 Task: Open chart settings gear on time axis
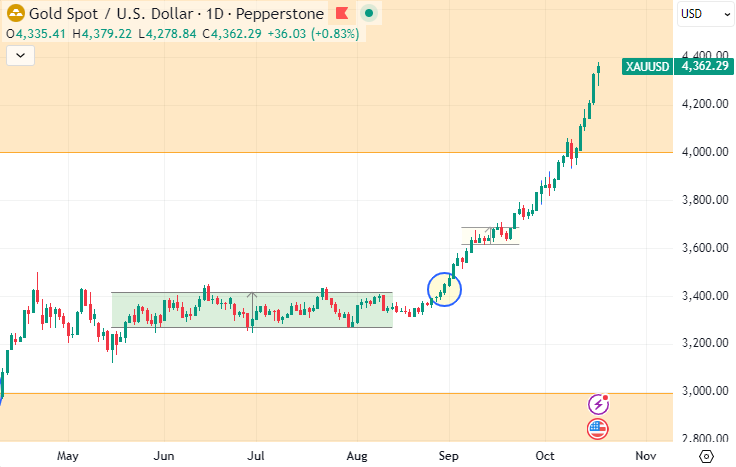706,455
